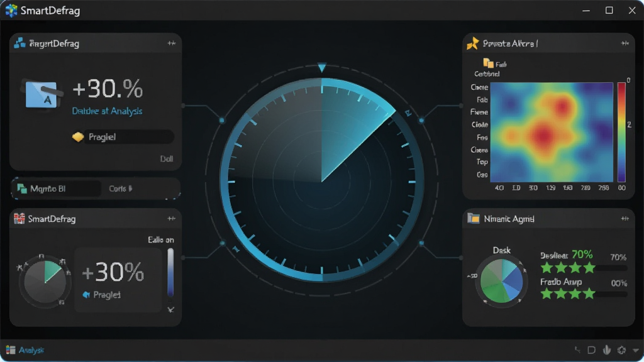
Task: Expand the top-right heatmap panel's ++ button
Action: click(x=625, y=43)
